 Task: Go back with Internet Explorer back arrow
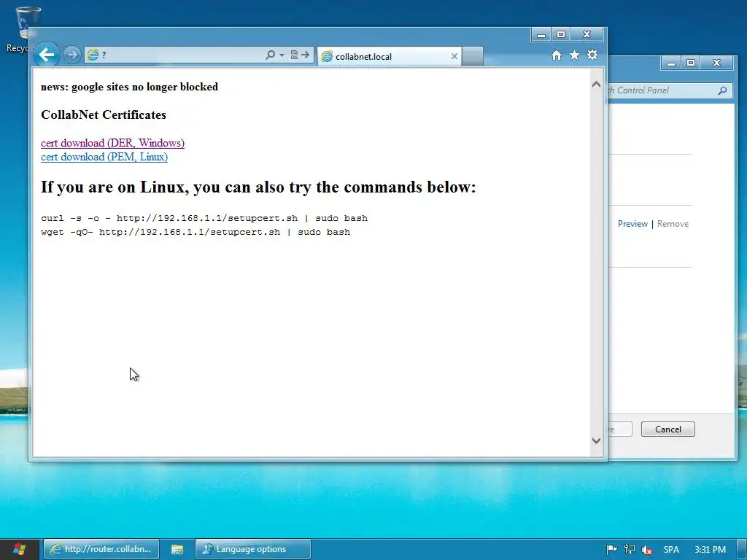(x=46, y=55)
